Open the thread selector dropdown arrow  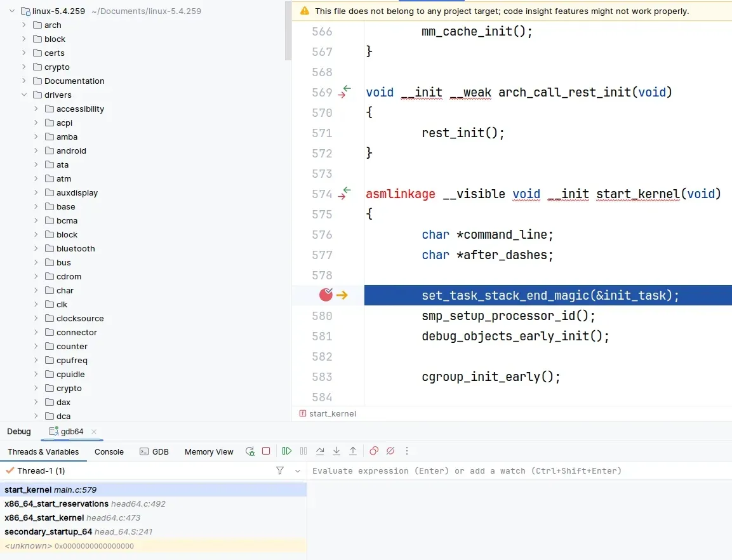[x=298, y=470]
